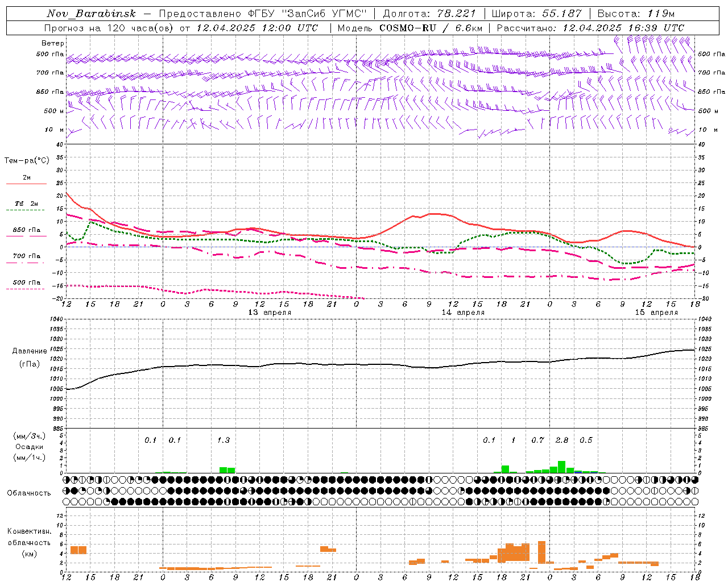Click the tallest green precipitation bar
The height and width of the screenshot is (582, 728).
(x=561, y=467)
